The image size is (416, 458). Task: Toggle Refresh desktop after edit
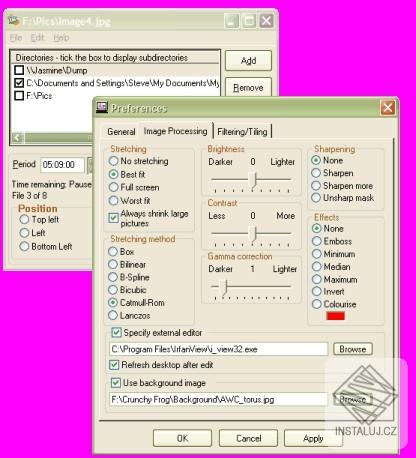click(x=114, y=365)
